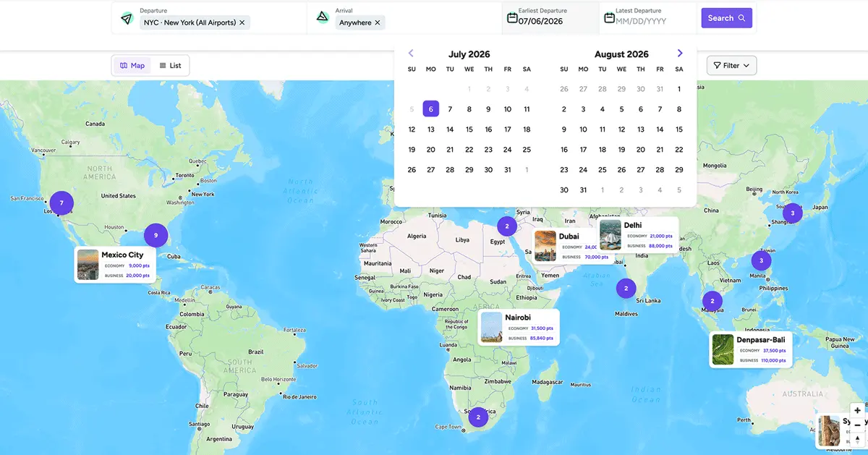This screenshot has width=868, height=455.
Task: Click the July 2026 month heading
Action: point(469,54)
